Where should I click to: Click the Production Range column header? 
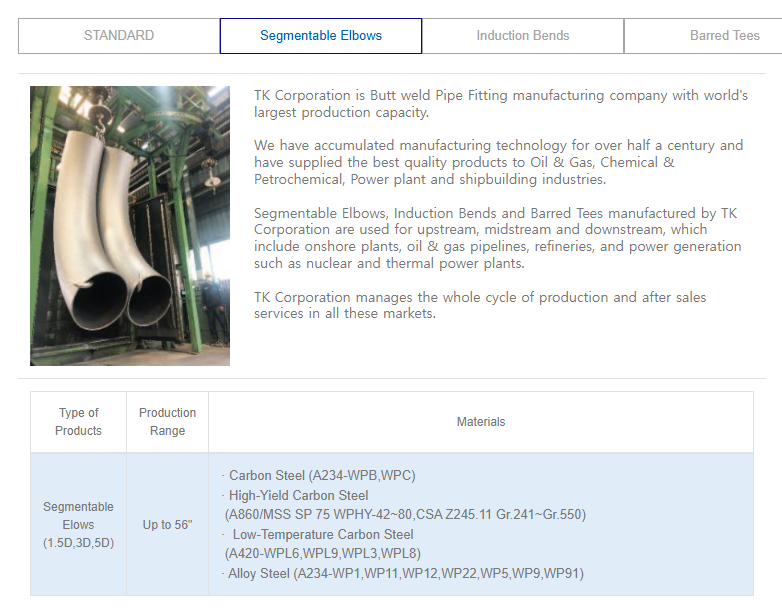point(167,422)
